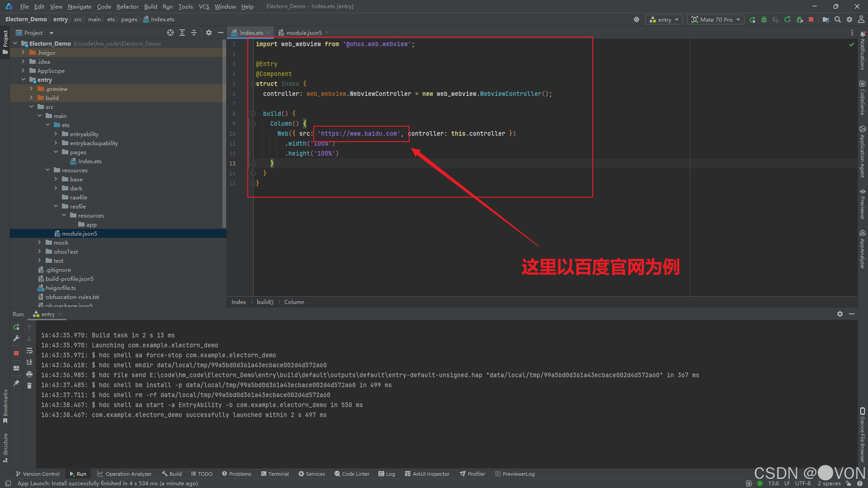
Task: Open Mate 70 Pro device selector
Action: [716, 19]
